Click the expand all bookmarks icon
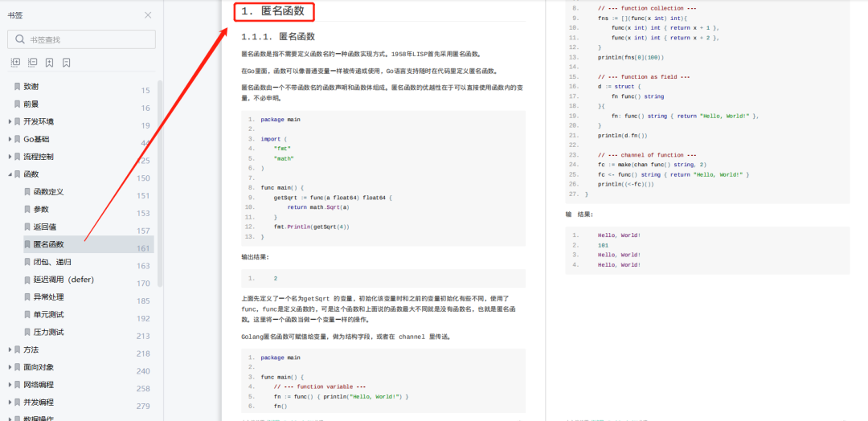Viewport: 868px width, 421px height. (x=15, y=63)
